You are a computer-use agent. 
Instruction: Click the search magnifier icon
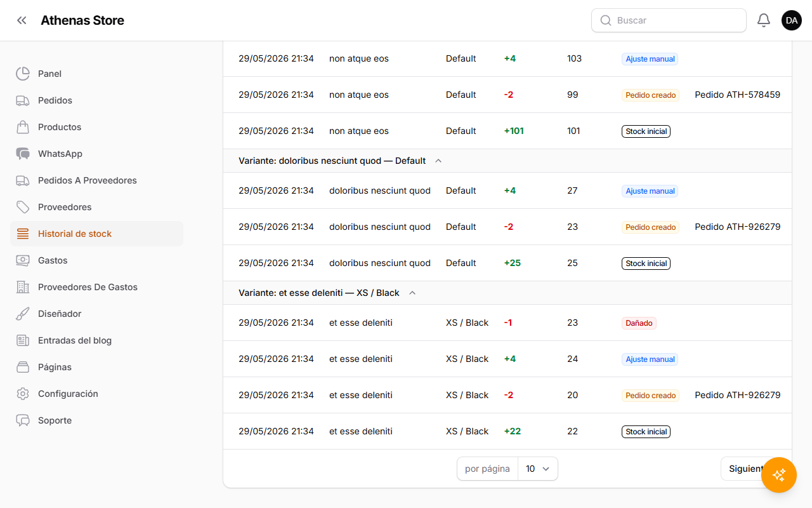tap(606, 20)
